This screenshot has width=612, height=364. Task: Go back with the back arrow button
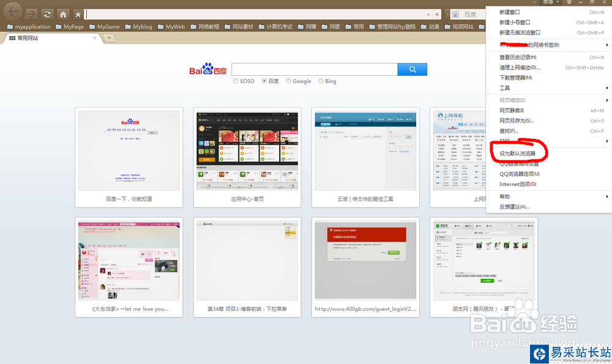click(x=12, y=12)
